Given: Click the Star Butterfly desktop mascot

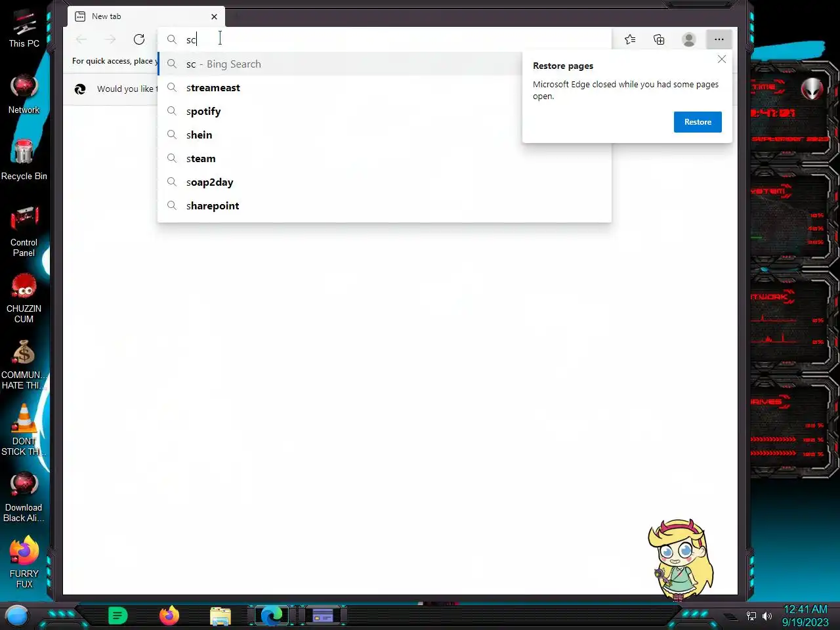Looking at the screenshot, I should point(681,559).
